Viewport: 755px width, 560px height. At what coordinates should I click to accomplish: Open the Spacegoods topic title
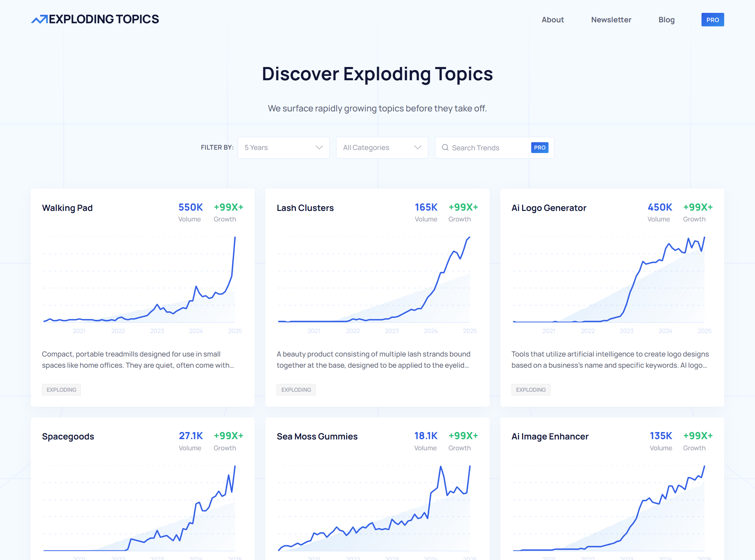68,436
